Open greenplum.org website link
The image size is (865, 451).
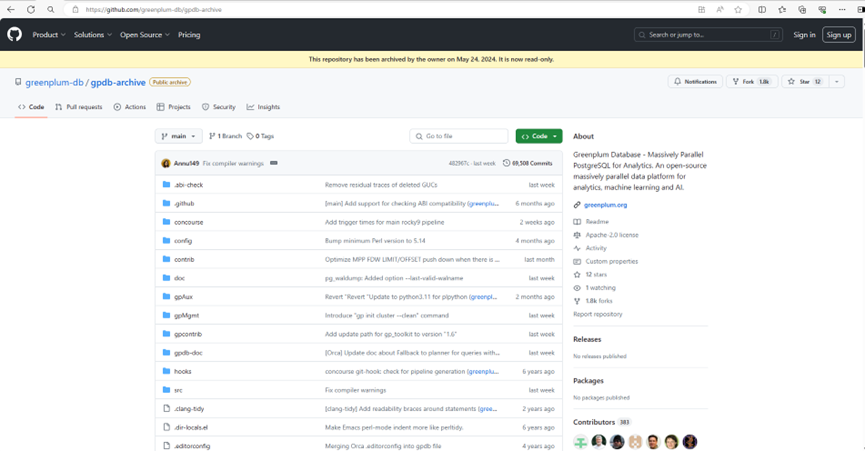(605, 205)
